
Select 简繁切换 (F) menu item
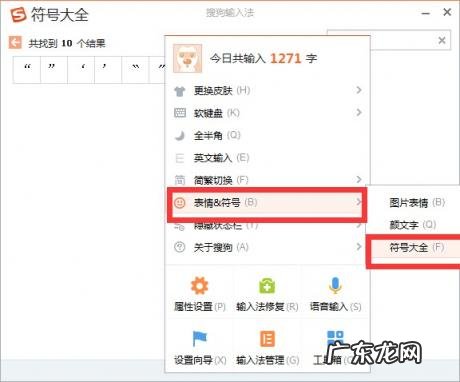click(268, 180)
